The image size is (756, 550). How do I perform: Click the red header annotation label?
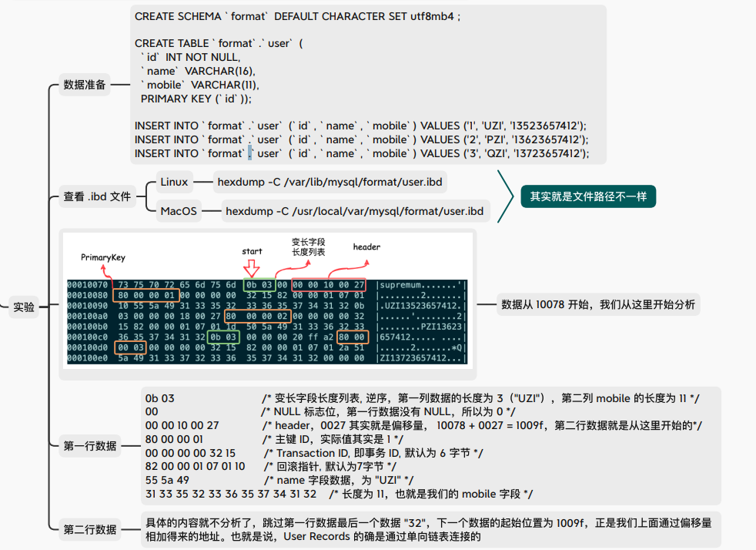click(x=366, y=247)
